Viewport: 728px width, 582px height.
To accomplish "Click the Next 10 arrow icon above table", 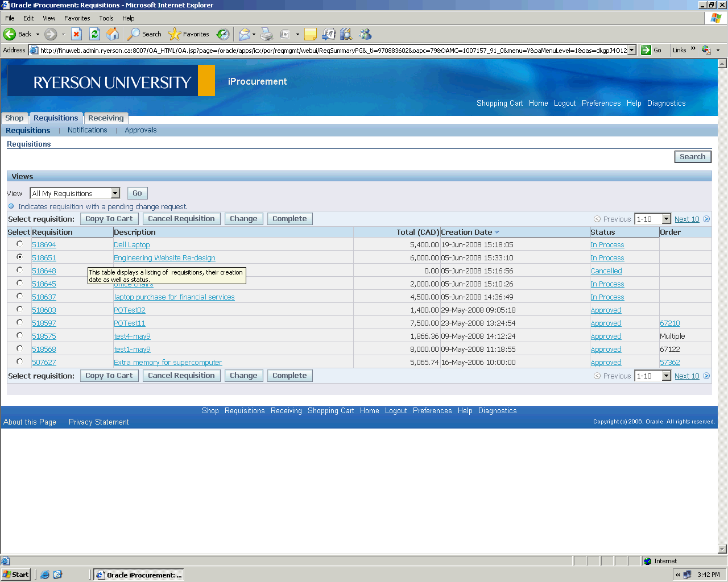I will [x=706, y=219].
